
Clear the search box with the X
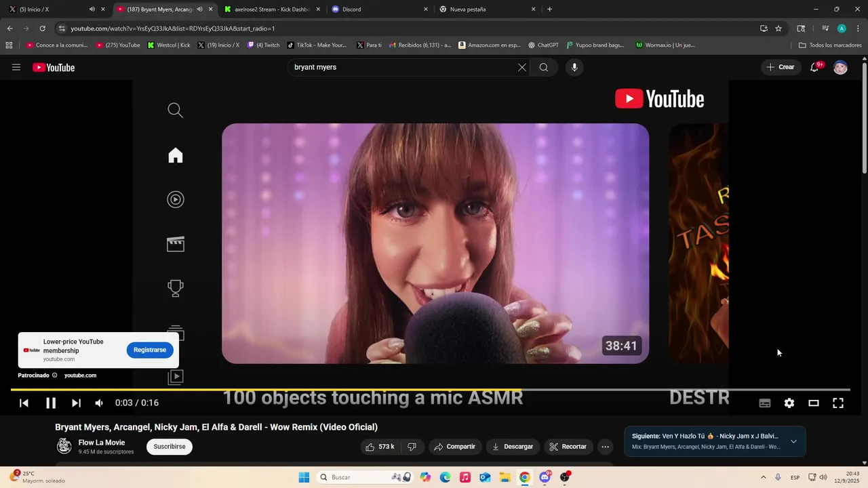coord(522,67)
